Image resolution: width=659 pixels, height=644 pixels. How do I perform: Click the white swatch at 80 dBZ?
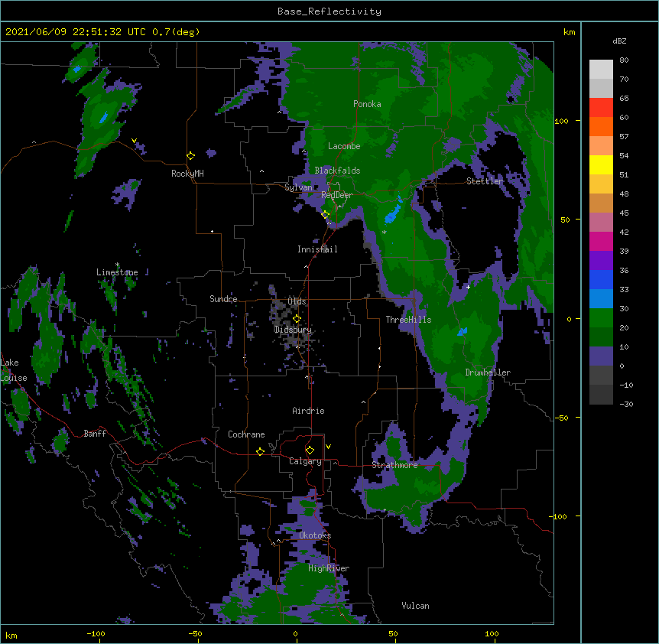click(x=601, y=70)
